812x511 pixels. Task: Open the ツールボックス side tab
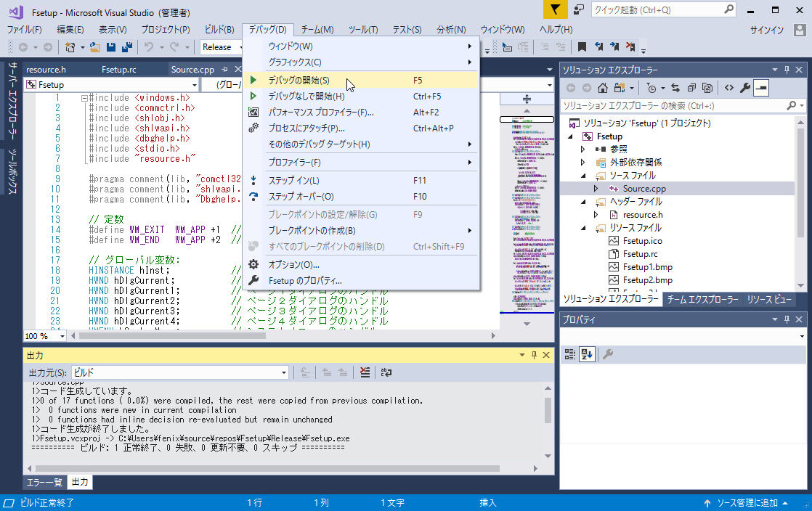[12, 171]
